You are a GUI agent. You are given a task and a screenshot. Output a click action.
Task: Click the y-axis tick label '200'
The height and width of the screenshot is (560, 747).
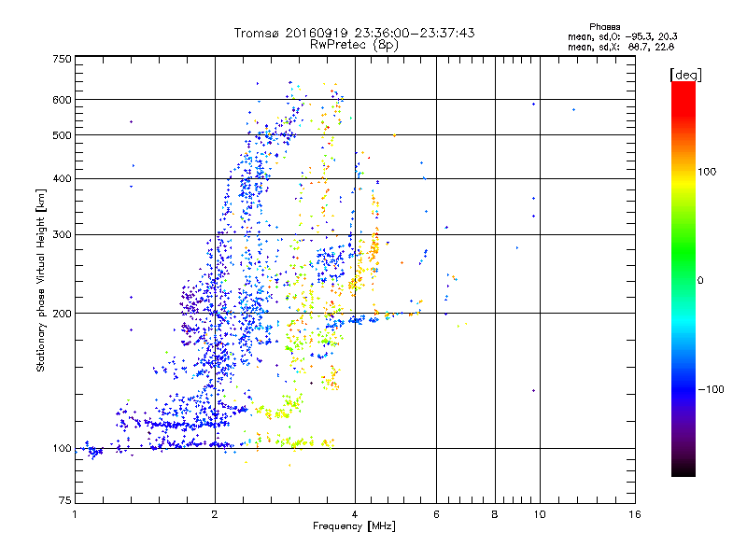click(63, 314)
